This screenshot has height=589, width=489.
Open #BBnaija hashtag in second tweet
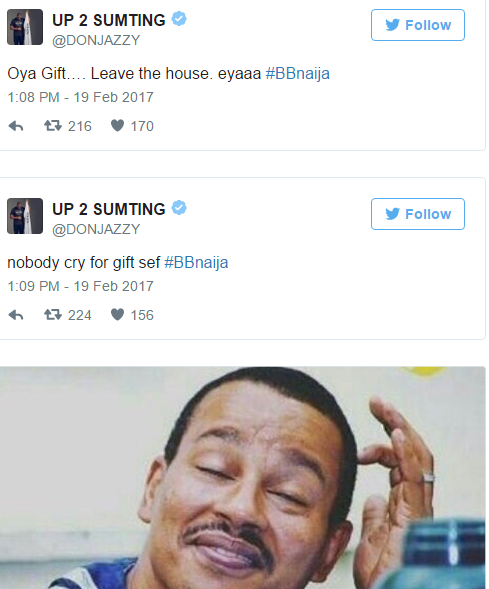196,263
